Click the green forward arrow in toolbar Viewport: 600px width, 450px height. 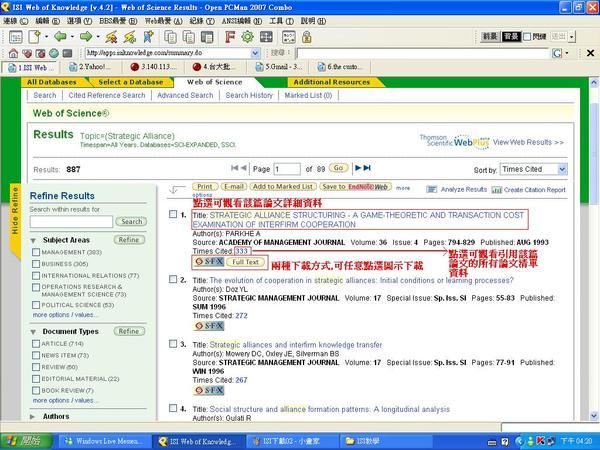(x=86, y=37)
